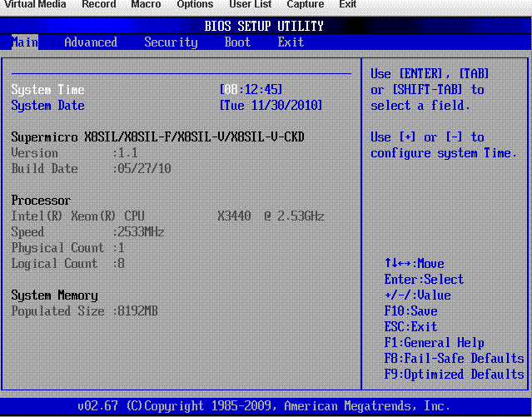Click the date value Tue 11/30/2010
Image resolution: width=532 pixels, height=417 pixels.
(x=271, y=106)
